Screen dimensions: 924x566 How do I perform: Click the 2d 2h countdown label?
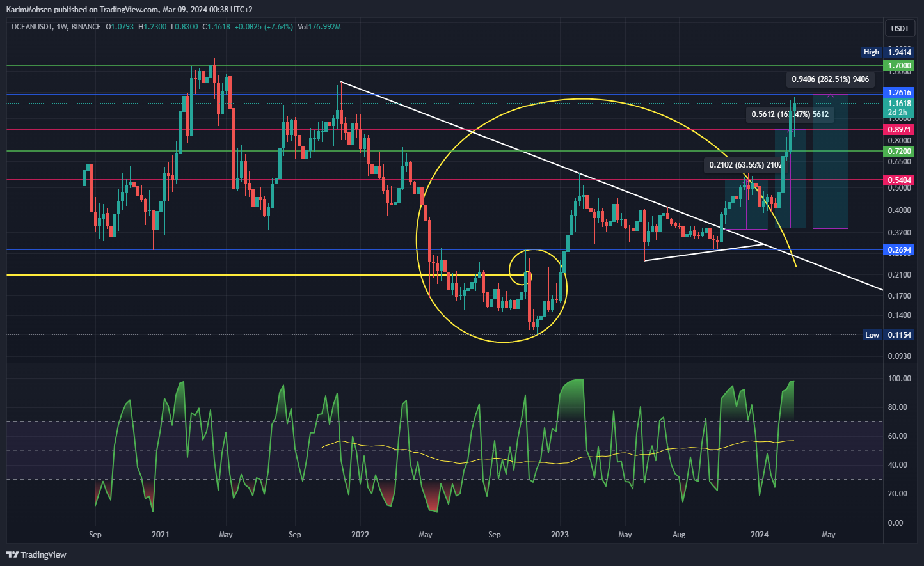pos(899,113)
